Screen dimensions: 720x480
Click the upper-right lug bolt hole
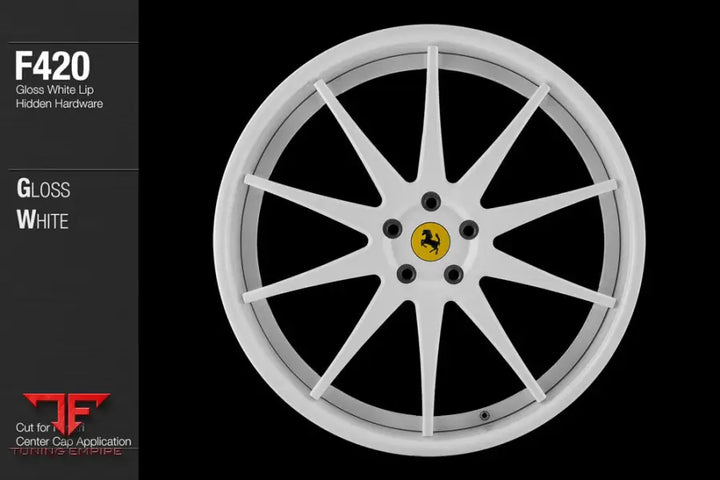(468, 229)
